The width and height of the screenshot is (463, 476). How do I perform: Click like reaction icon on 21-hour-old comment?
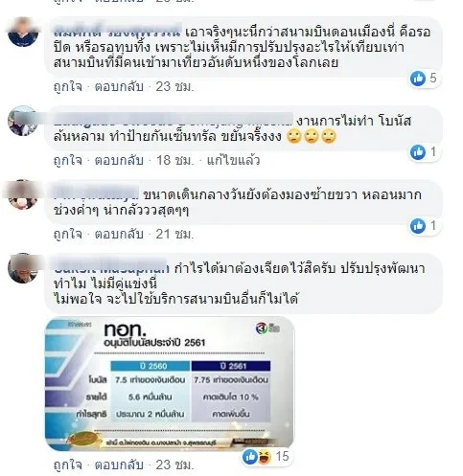[x=418, y=226]
